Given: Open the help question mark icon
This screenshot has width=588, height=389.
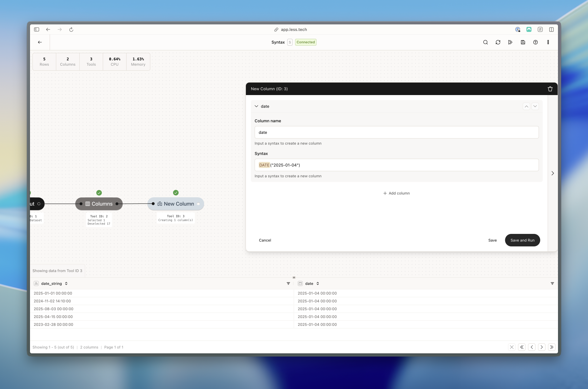Looking at the screenshot, I should click(x=536, y=42).
